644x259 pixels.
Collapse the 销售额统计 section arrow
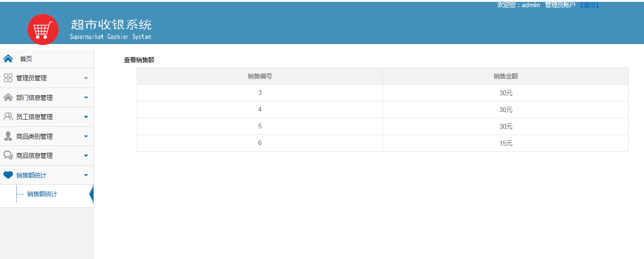click(86, 175)
